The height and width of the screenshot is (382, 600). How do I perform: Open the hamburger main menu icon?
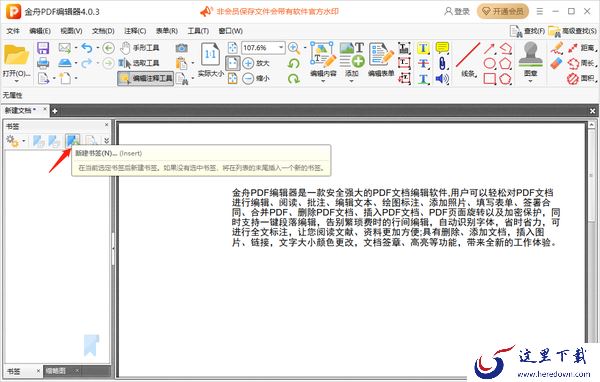click(x=540, y=11)
